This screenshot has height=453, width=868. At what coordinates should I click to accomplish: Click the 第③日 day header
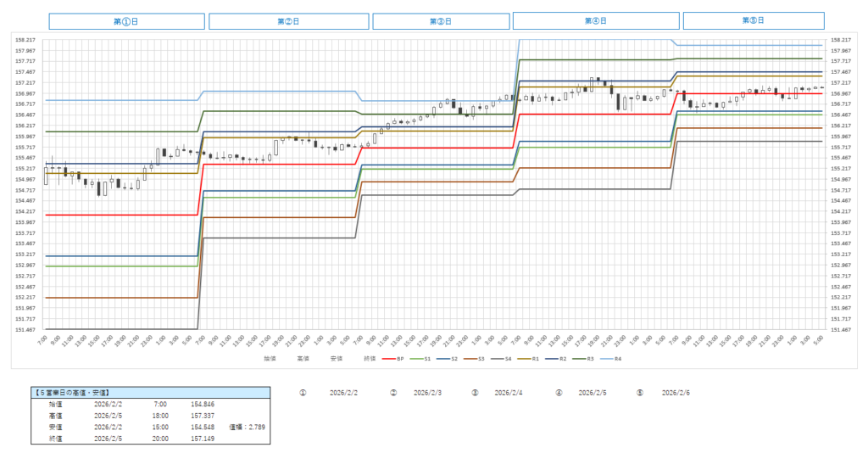441,21
